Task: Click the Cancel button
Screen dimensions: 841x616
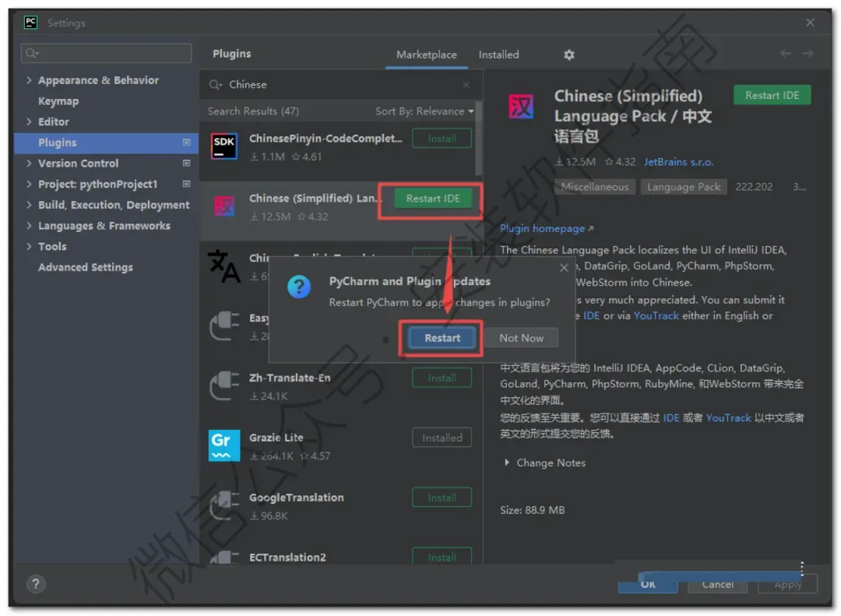Action: (718, 584)
